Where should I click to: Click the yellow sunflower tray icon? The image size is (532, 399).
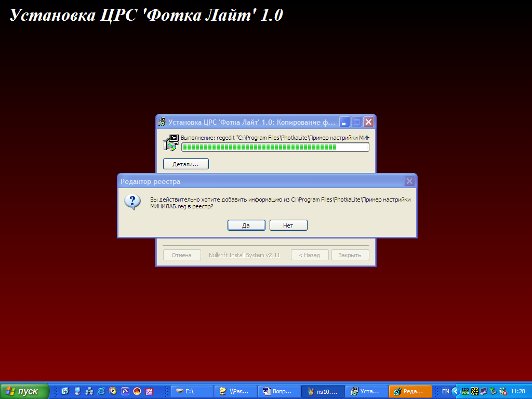click(x=475, y=391)
